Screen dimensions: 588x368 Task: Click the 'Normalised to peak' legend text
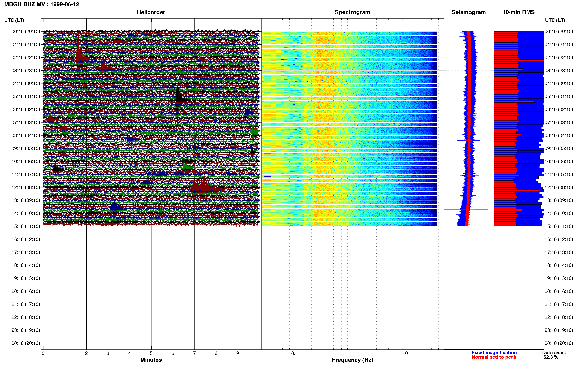click(x=494, y=357)
